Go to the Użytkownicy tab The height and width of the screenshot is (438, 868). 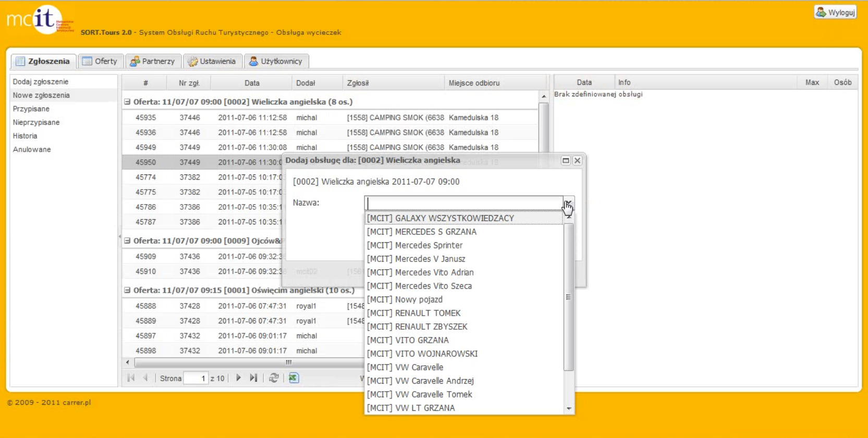[x=276, y=61]
